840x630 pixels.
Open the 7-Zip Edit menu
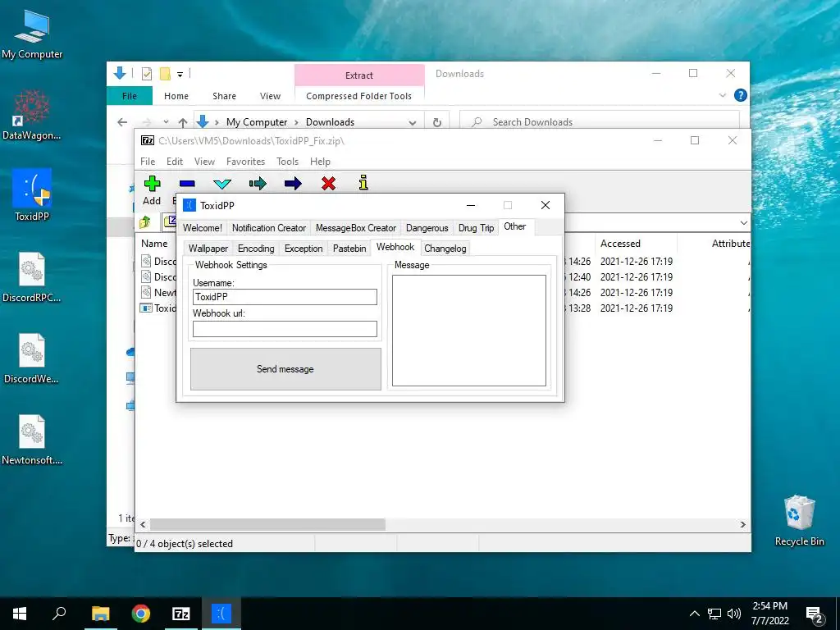pyautogui.click(x=175, y=162)
